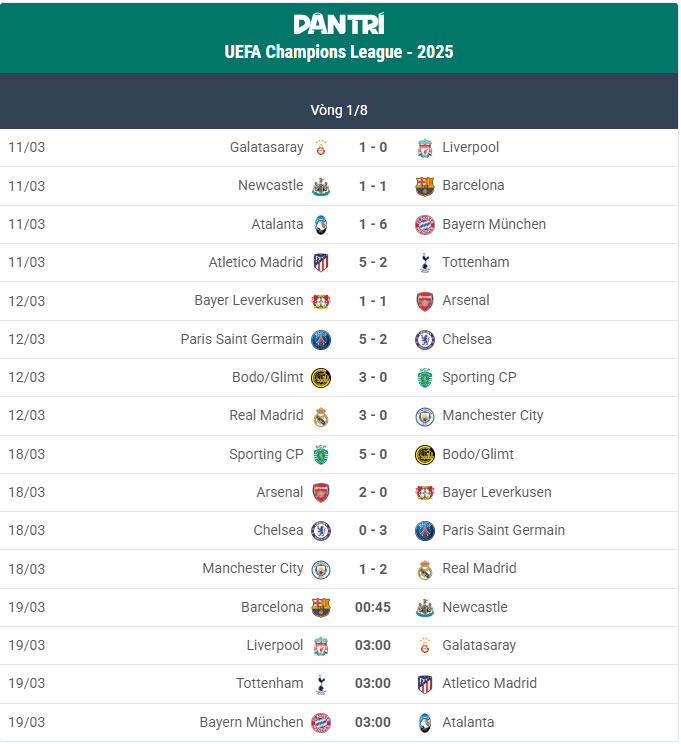Viewport: 681px width, 744px height.
Task: Click Manchester City crest in the 18/03 match
Action: (321, 569)
